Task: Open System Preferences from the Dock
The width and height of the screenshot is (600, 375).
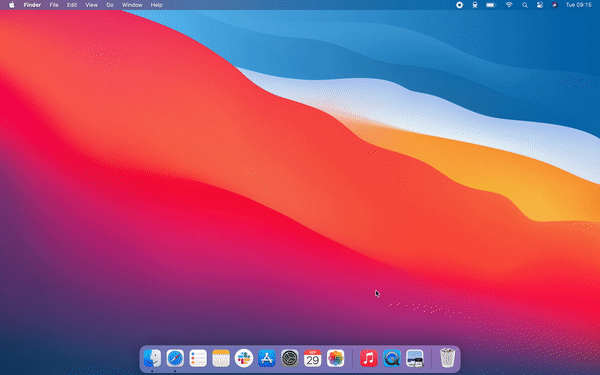Action: click(290, 359)
